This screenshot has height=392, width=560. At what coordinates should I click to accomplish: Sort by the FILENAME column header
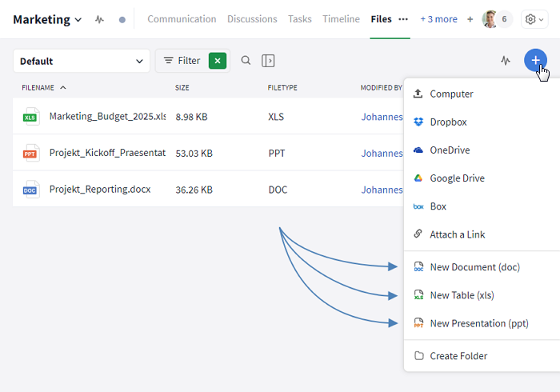point(38,88)
